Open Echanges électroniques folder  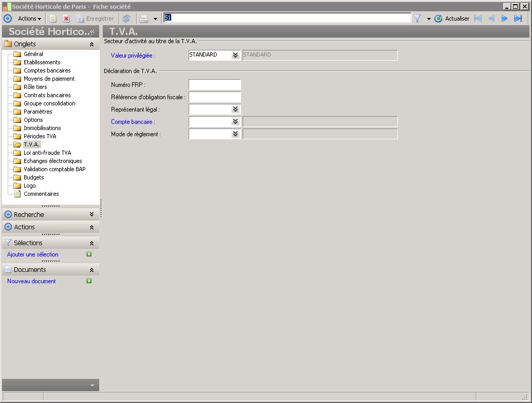(x=52, y=161)
